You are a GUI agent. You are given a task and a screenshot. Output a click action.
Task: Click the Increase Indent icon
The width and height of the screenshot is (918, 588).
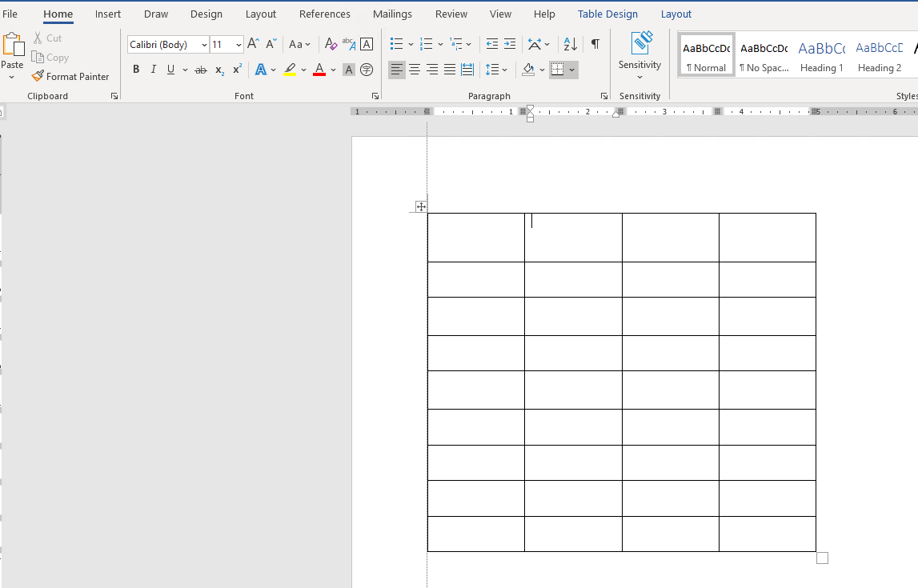point(509,44)
